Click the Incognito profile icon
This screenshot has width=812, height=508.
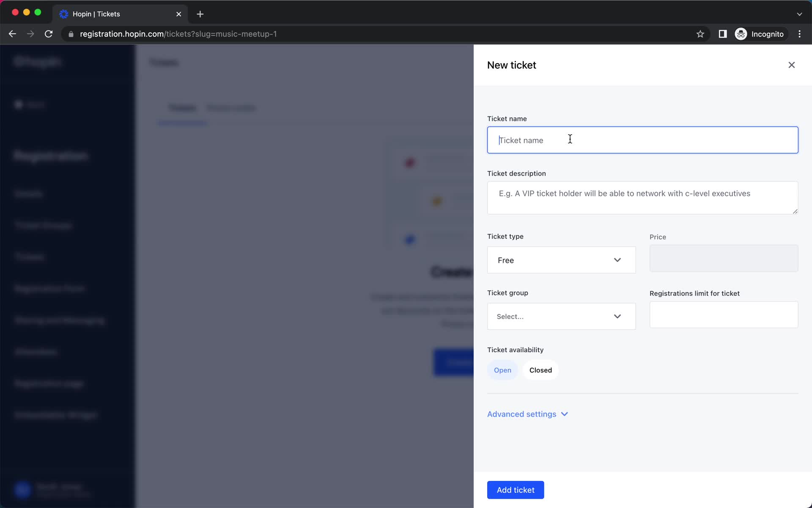[741, 33]
